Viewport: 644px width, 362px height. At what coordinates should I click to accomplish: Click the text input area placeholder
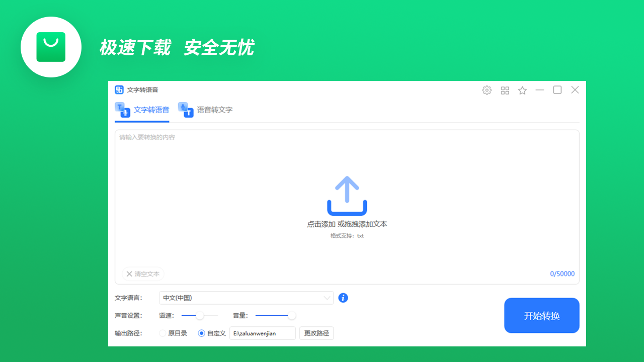click(x=147, y=137)
